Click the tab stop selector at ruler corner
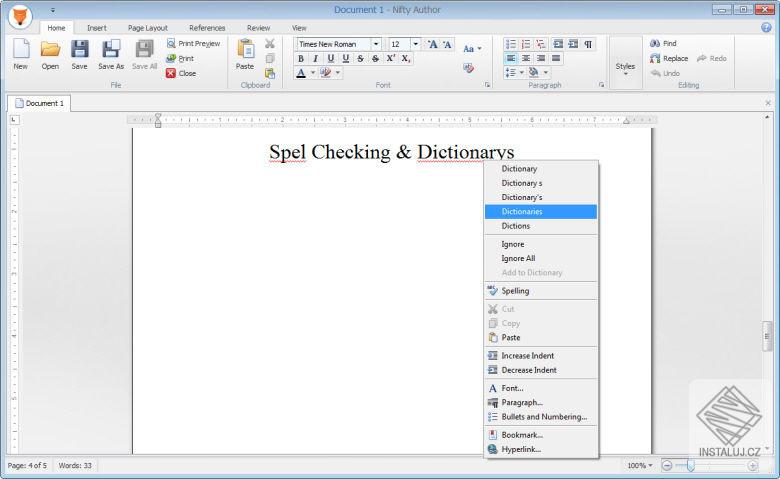This screenshot has height=479, width=780. point(14,119)
